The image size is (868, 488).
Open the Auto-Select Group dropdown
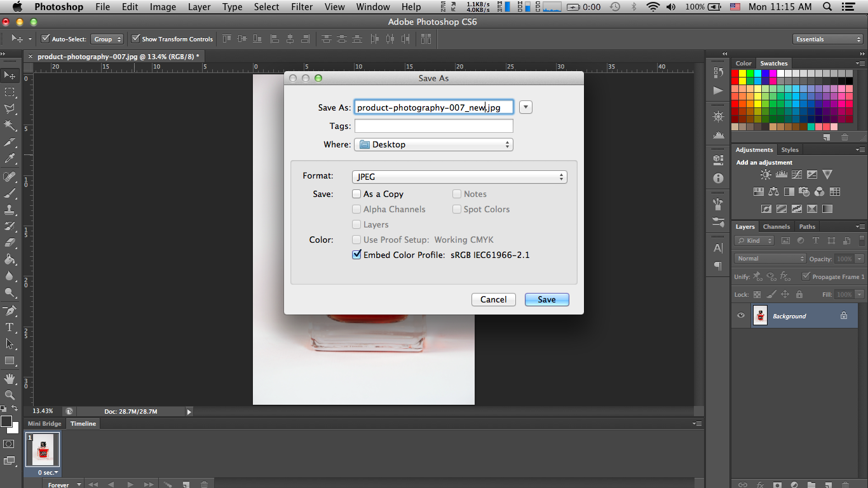pyautogui.click(x=107, y=39)
